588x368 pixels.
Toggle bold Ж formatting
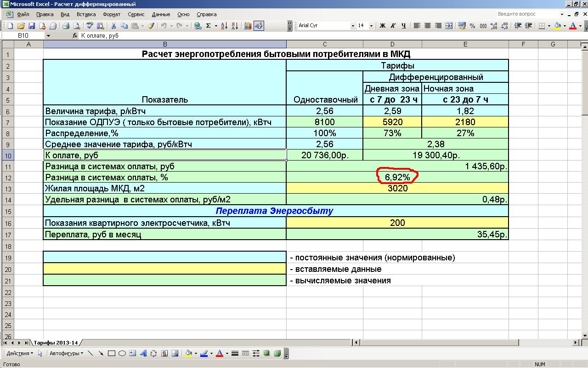tap(382, 26)
